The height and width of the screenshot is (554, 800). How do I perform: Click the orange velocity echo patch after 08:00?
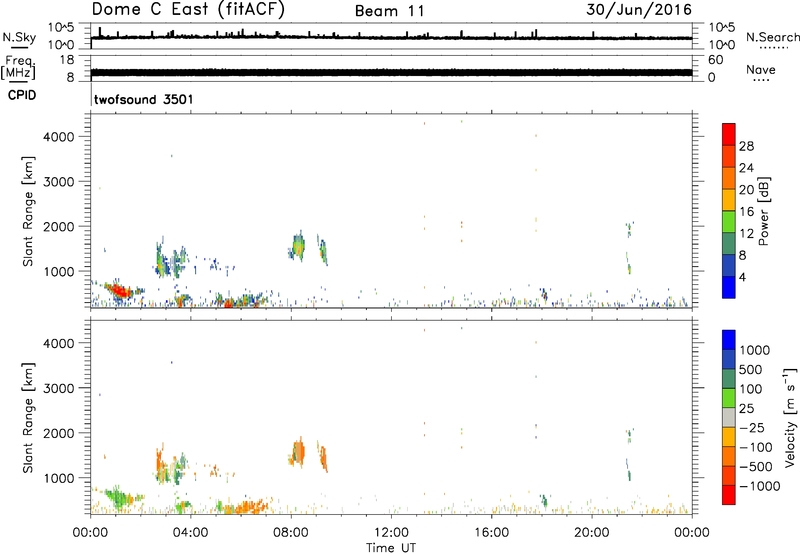pyautogui.click(x=298, y=452)
